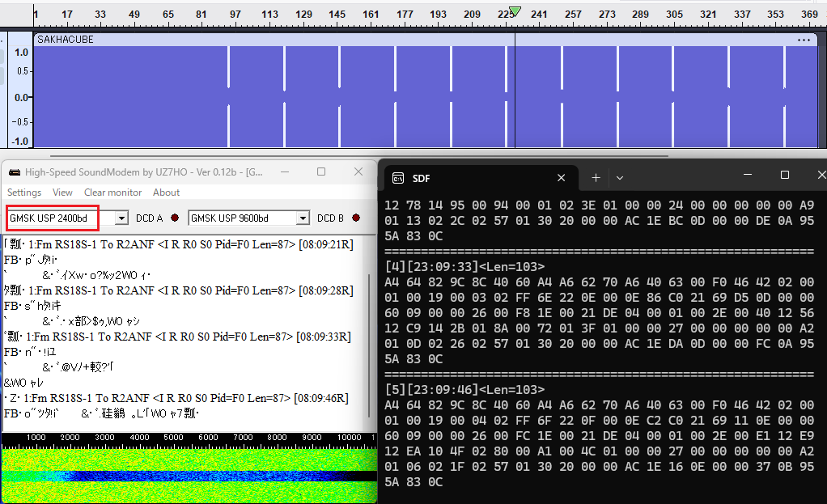
Task: Close the SoundModem window
Action: (x=358, y=172)
